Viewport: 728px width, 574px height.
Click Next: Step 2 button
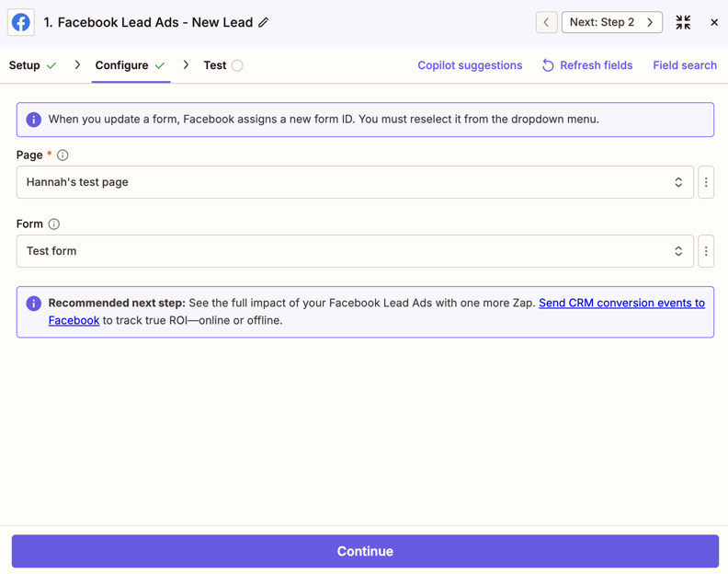pos(612,22)
